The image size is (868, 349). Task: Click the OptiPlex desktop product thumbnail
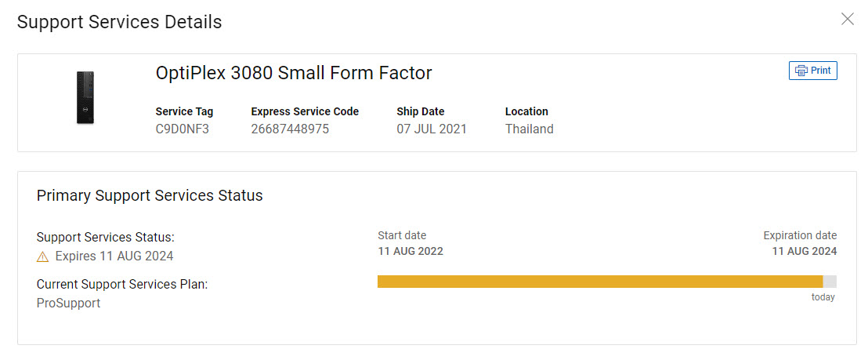(x=85, y=97)
